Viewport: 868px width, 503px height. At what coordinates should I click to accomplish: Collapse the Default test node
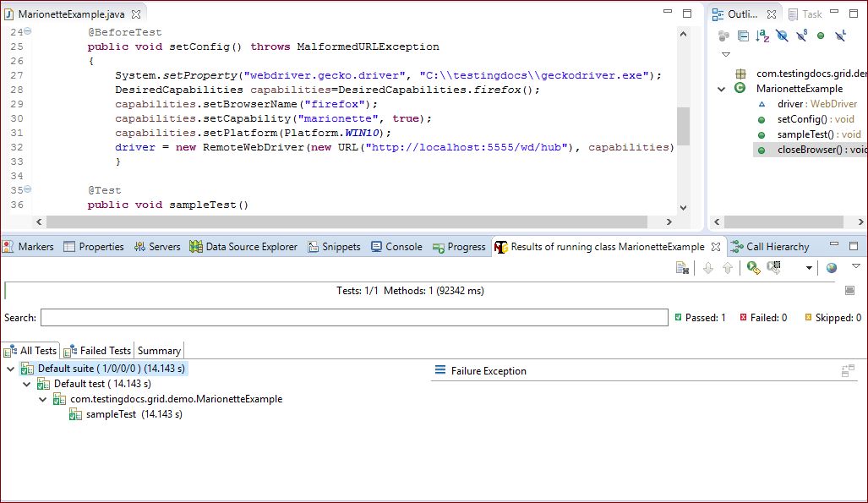[x=26, y=384]
